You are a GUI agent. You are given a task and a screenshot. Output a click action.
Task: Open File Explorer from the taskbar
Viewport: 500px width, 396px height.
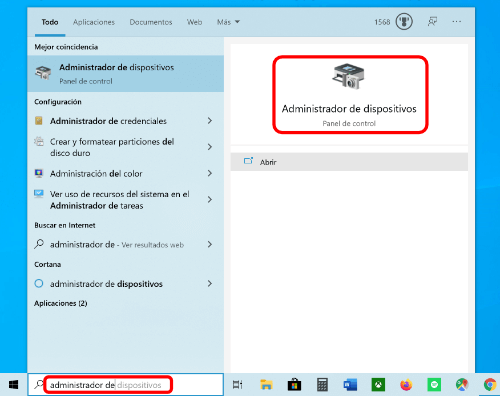pyautogui.click(x=266, y=385)
